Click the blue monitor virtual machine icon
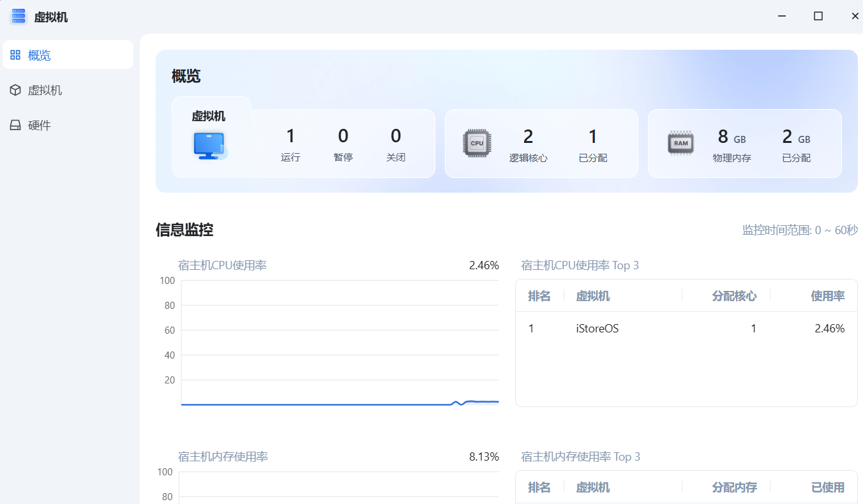This screenshot has height=504, width=863. [209, 145]
